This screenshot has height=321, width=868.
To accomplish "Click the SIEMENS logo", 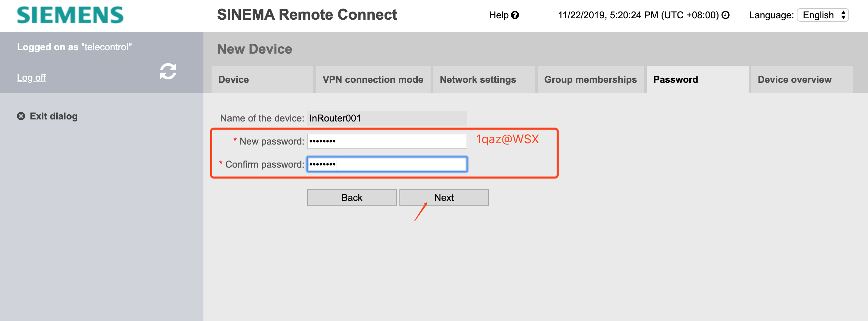I will click(x=70, y=15).
